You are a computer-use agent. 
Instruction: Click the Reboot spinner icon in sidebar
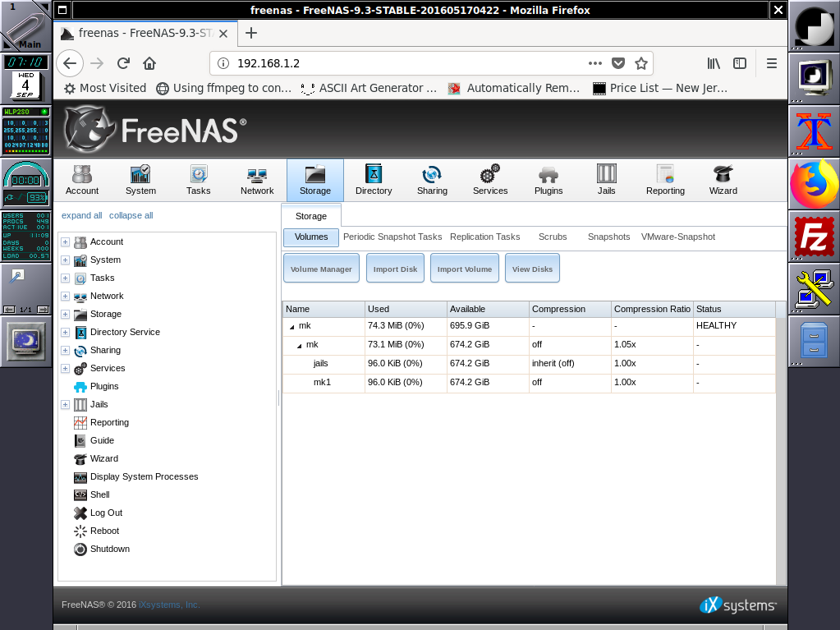pyautogui.click(x=80, y=531)
